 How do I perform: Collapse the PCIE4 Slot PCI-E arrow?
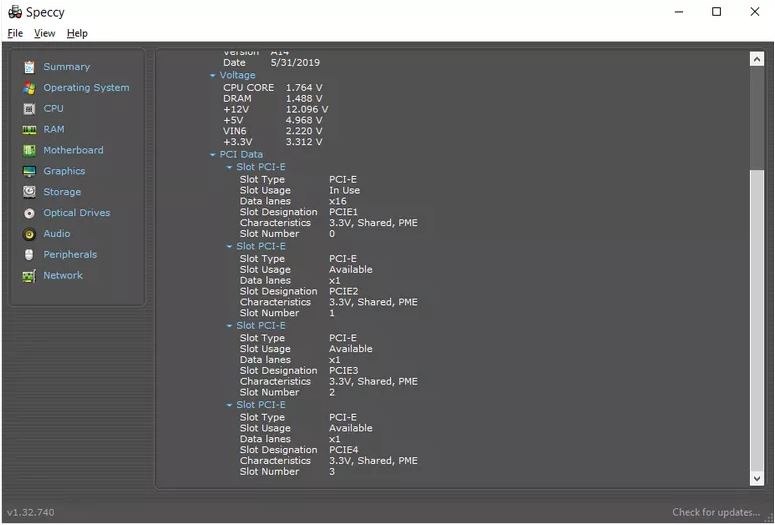(x=229, y=405)
